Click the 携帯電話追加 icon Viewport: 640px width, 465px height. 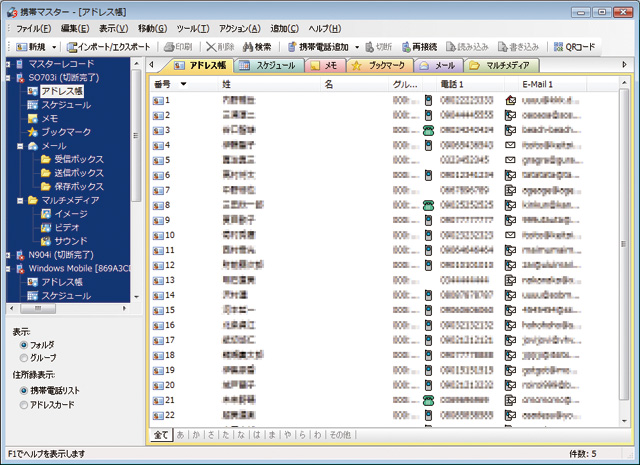click(292, 47)
